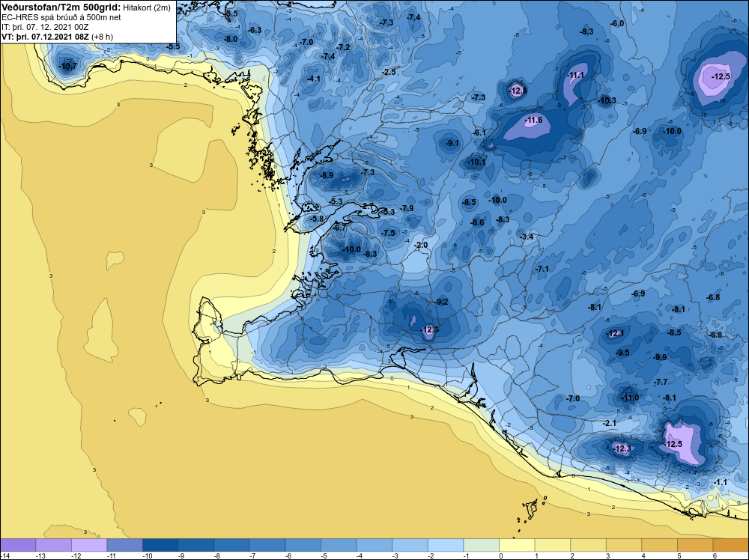Click the -12.8 temperature label
The image size is (749, 560).
coord(518,91)
